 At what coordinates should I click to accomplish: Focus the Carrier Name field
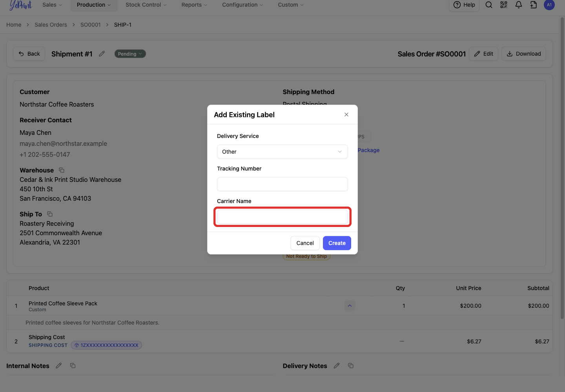pos(282,217)
